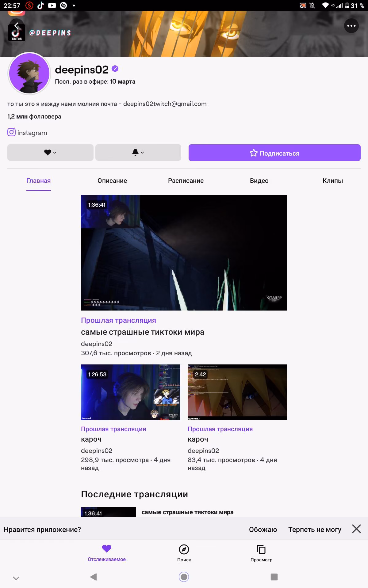
Task: Tap the verified badge next to deepins02
Action: point(115,69)
